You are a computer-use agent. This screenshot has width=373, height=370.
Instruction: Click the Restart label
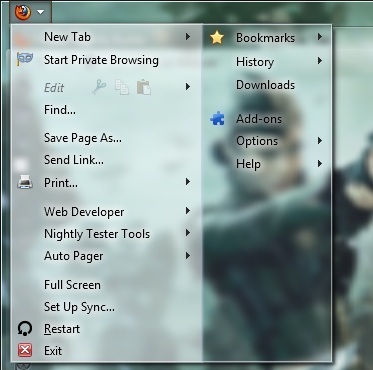pyautogui.click(x=62, y=329)
